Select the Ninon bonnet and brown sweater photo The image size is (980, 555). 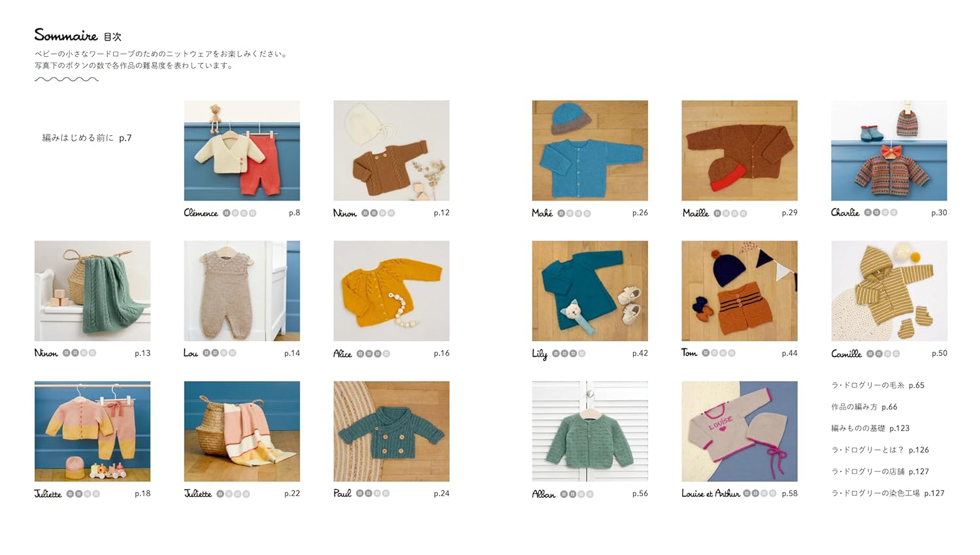(x=391, y=150)
